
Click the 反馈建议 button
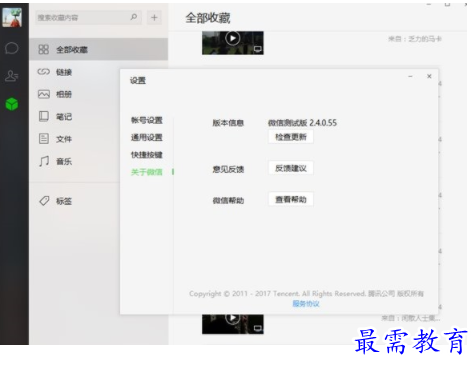click(291, 168)
